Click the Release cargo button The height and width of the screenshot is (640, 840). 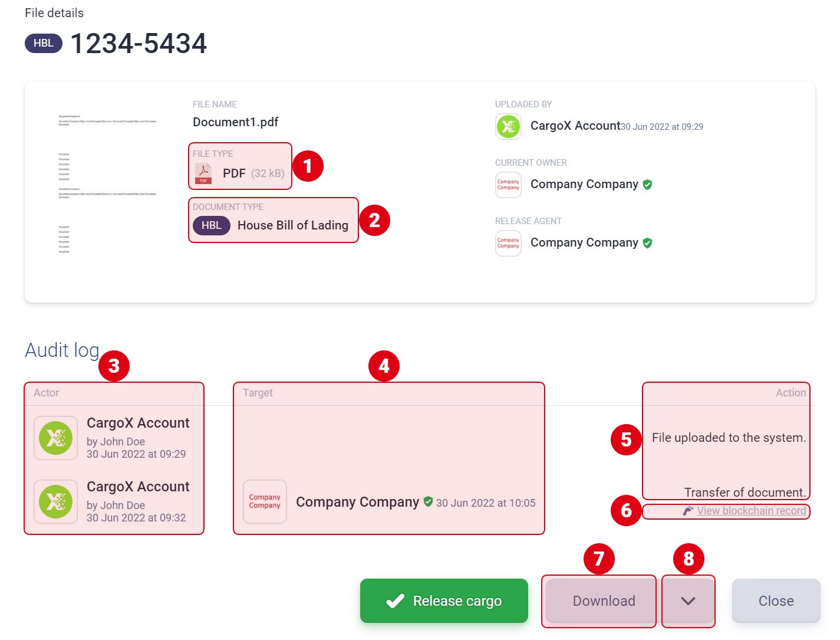(x=444, y=601)
